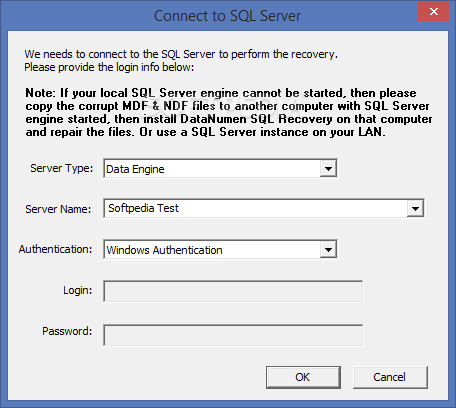This screenshot has height=408, width=456.
Task: Click the 'Connect to SQL Server' title bar
Action: (x=227, y=16)
